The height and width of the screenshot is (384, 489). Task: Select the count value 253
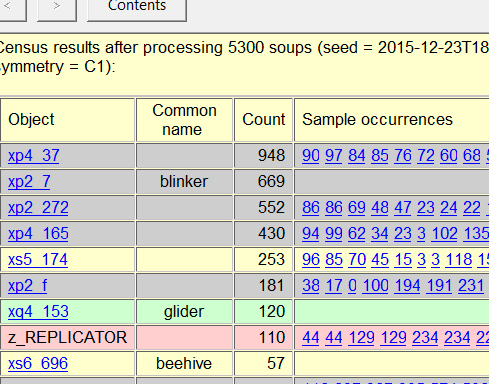pyautogui.click(x=271, y=260)
